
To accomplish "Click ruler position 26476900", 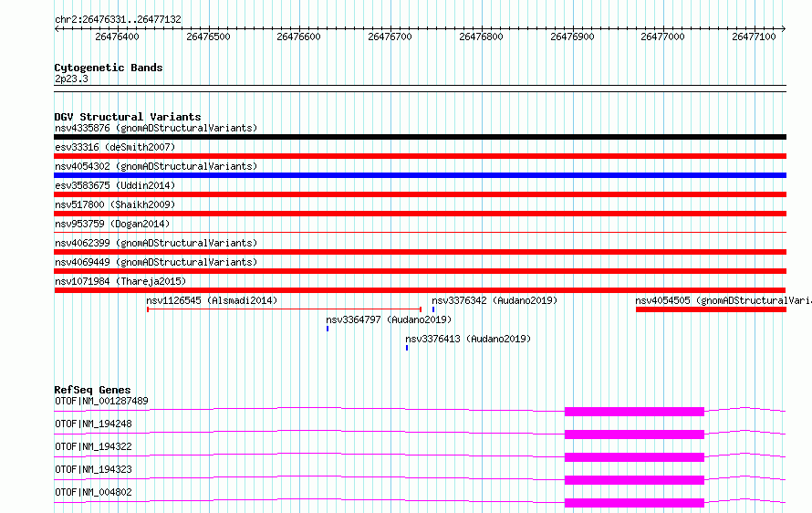I will click(x=572, y=37).
